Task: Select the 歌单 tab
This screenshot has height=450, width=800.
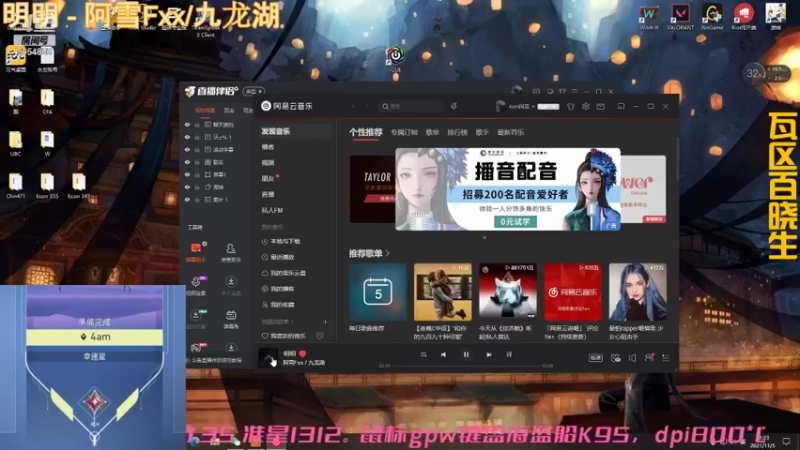Action: pos(432,132)
